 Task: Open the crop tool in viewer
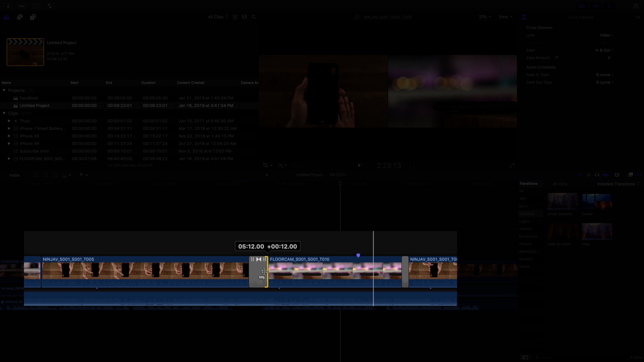tap(265, 165)
